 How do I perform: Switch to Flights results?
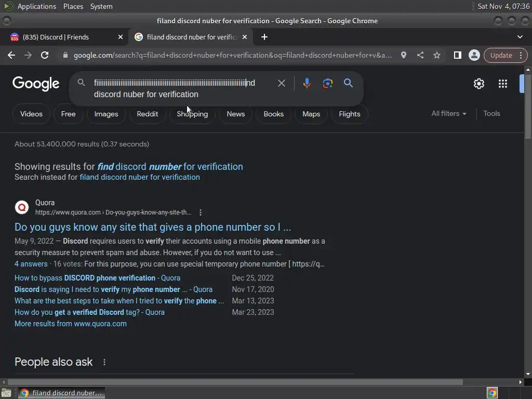(350, 114)
